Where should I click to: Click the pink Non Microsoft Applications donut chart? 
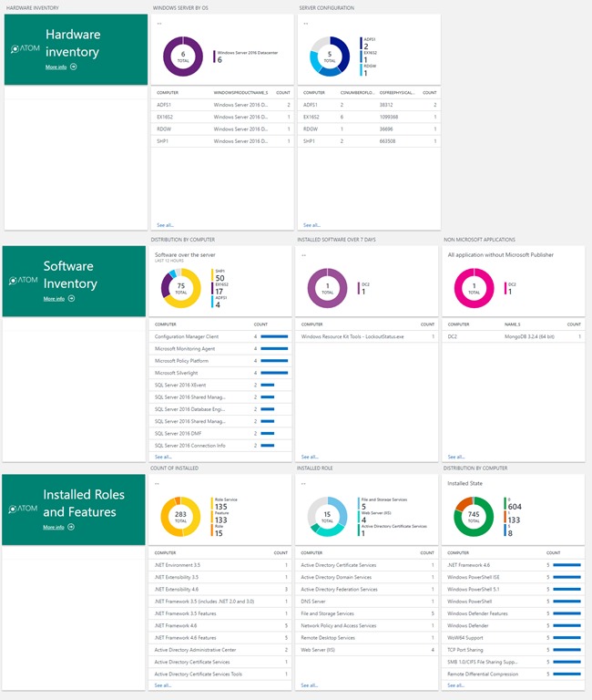(x=474, y=288)
